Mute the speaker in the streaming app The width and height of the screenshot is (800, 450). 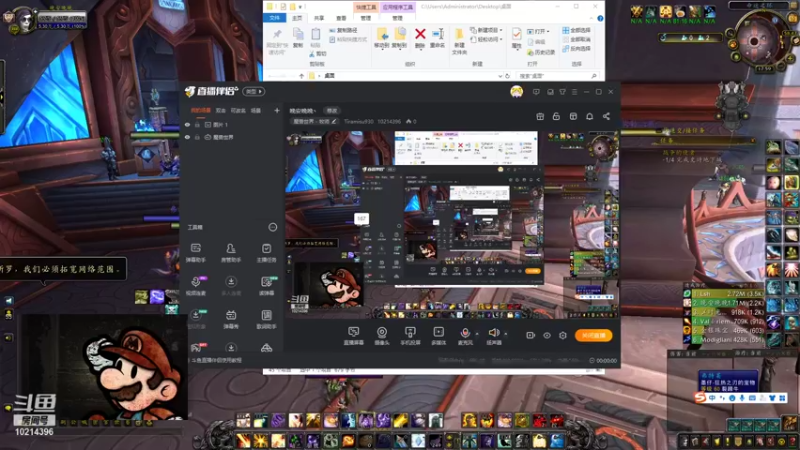click(x=493, y=332)
